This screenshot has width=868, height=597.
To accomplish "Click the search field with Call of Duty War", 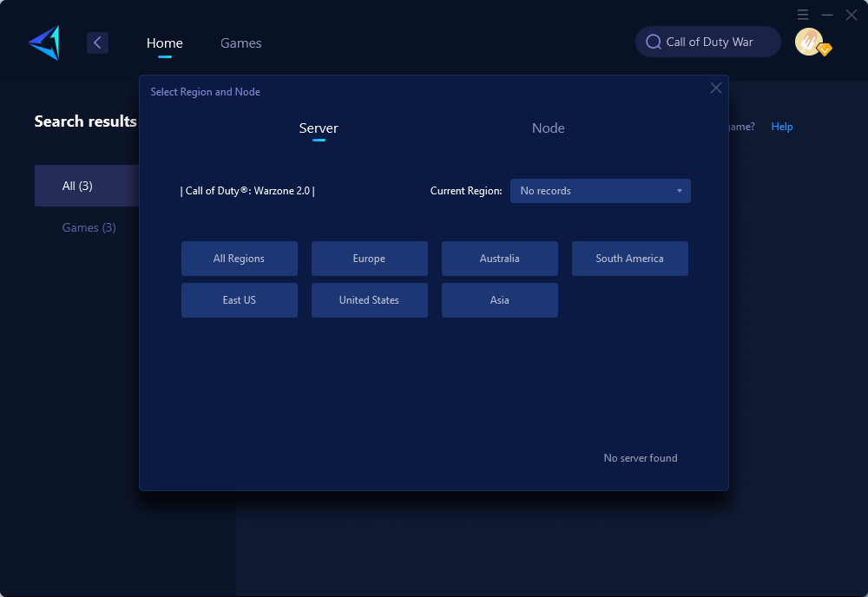I will (708, 42).
